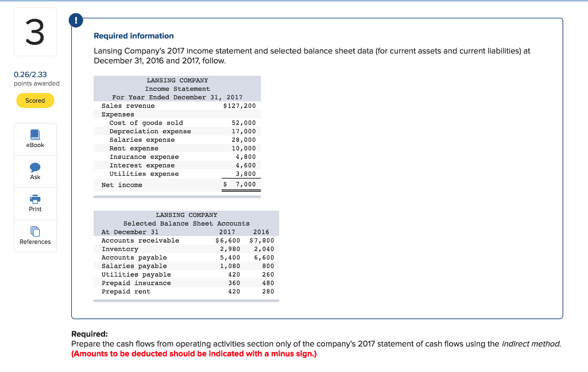Viewport: 588px width, 372px height.
Task: Select question number 3 box
Action: (x=35, y=32)
